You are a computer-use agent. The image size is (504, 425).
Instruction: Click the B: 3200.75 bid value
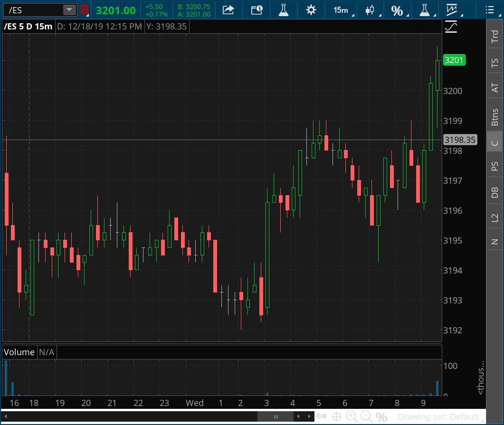(x=194, y=7)
